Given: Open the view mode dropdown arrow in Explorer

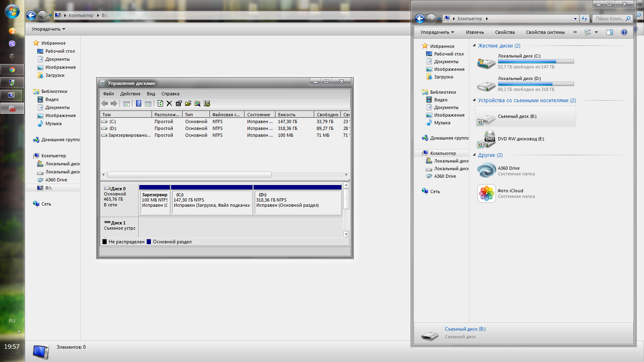Looking at the screenshot, I should [x=597, y=32].
